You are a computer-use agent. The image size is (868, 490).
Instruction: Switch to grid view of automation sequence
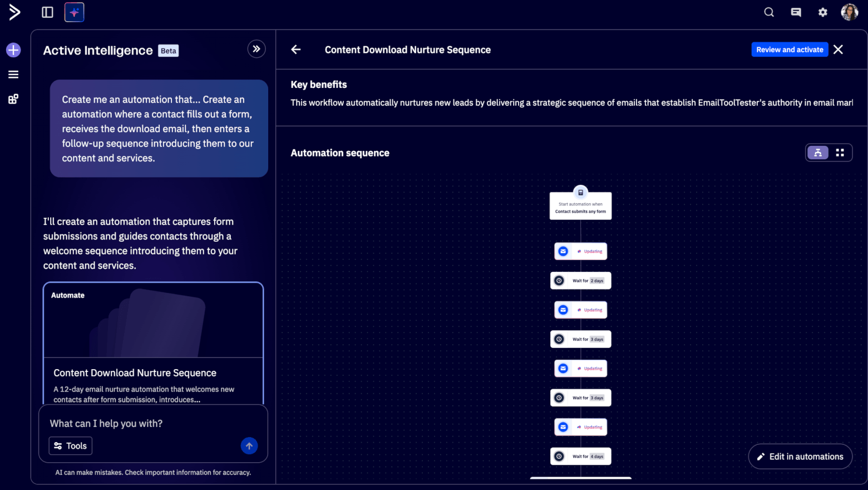pos(840,152)
